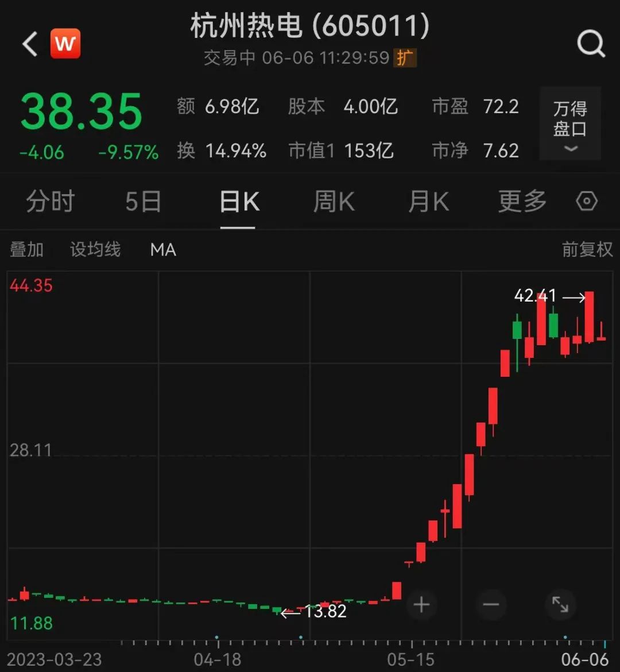Tap the market cap 153亿
The height and width of the screenshot is (672, 620).
[x=369, y=151]
